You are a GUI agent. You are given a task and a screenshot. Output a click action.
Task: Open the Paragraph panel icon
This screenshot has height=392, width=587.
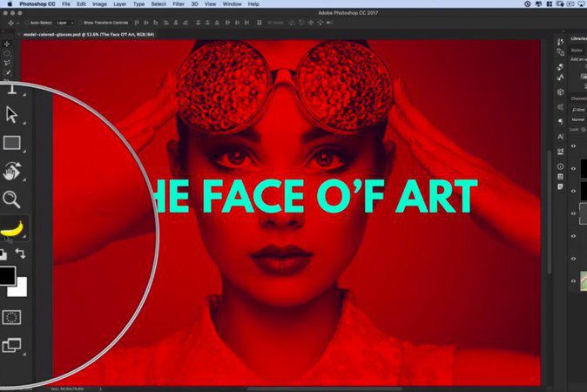[560, 122]
